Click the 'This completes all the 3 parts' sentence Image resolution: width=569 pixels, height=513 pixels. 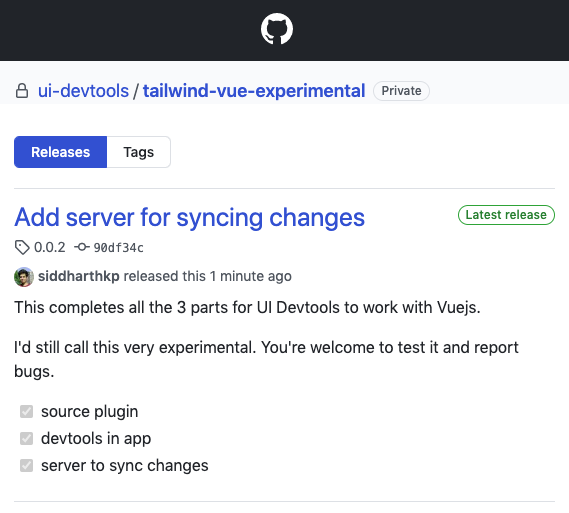click(x=247, y=308)
